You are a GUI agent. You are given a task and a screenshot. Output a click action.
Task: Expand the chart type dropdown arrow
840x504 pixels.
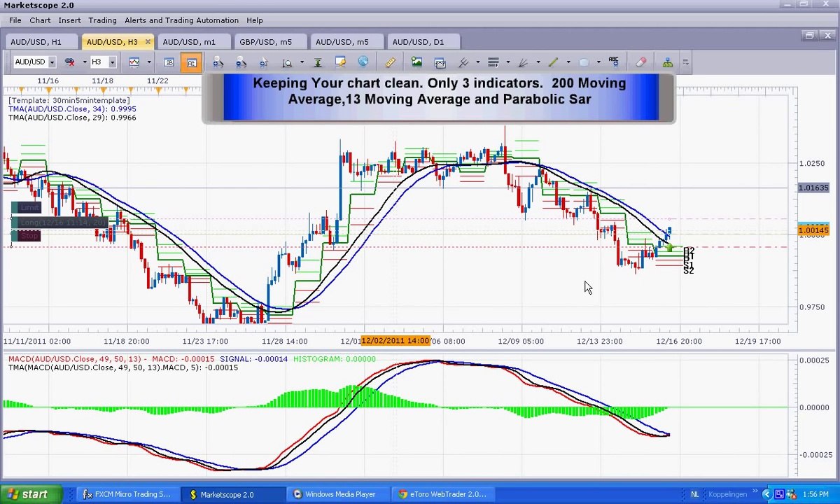point(148,62)
